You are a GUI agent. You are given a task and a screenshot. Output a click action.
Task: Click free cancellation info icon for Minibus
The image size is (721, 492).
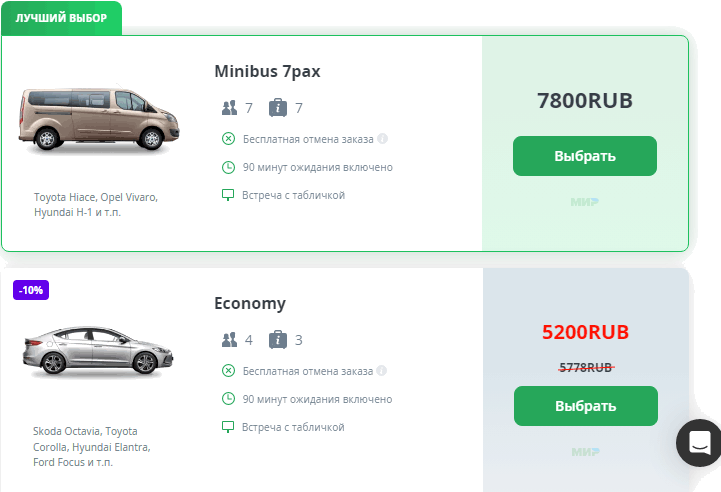(x=383, y=139)
